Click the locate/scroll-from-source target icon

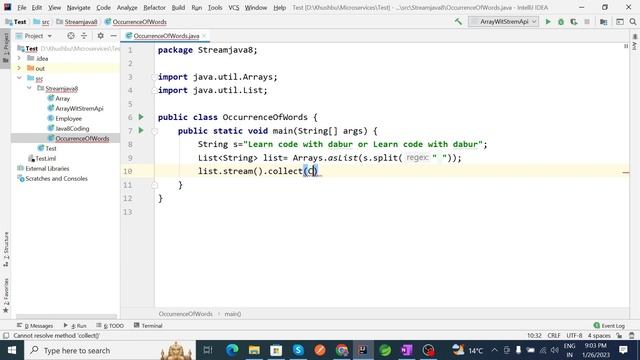[71, 36]
